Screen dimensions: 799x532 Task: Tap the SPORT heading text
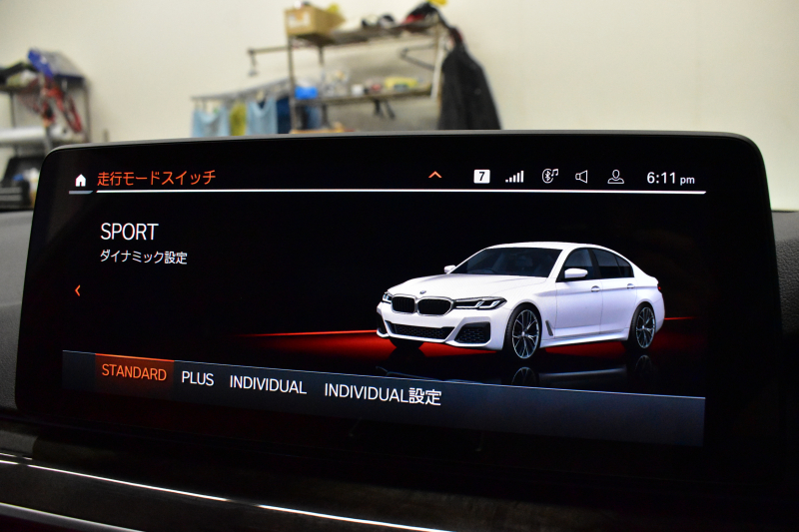(129, 232)
